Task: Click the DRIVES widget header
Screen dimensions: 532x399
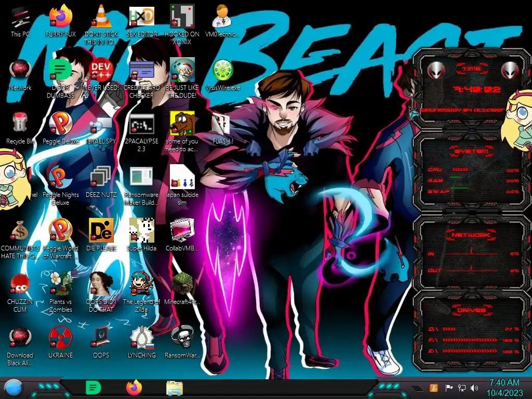Action: click(472, 310)
